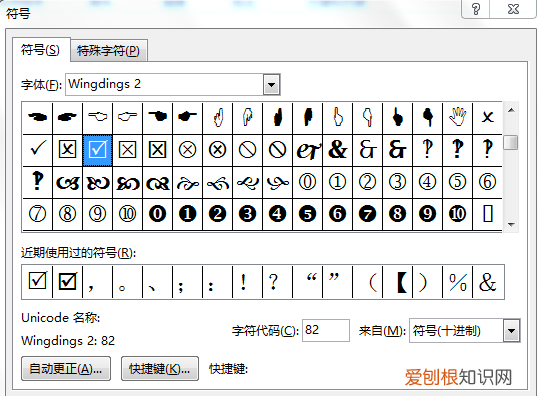Click the 自动更正(A)... button
This screenshot has height=396, width=538.
(66, 369)
